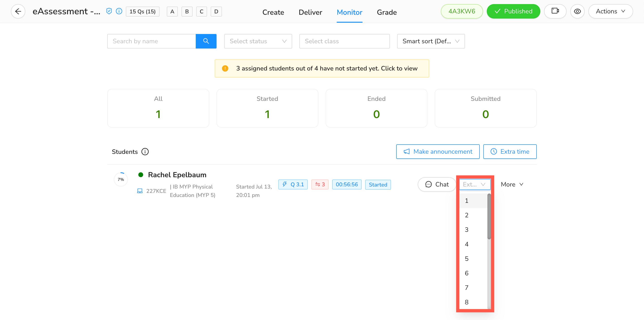Click the Search by name field
The height and width of the screenshot is (320, 644).
point(152,41)
